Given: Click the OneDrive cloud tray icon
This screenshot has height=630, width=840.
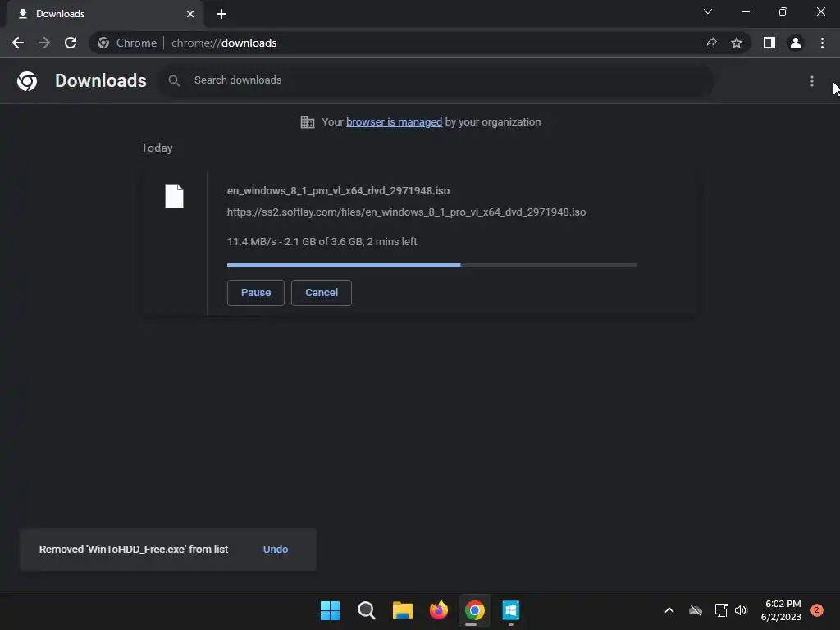Looking at the screenshot, I should [696, 610].
